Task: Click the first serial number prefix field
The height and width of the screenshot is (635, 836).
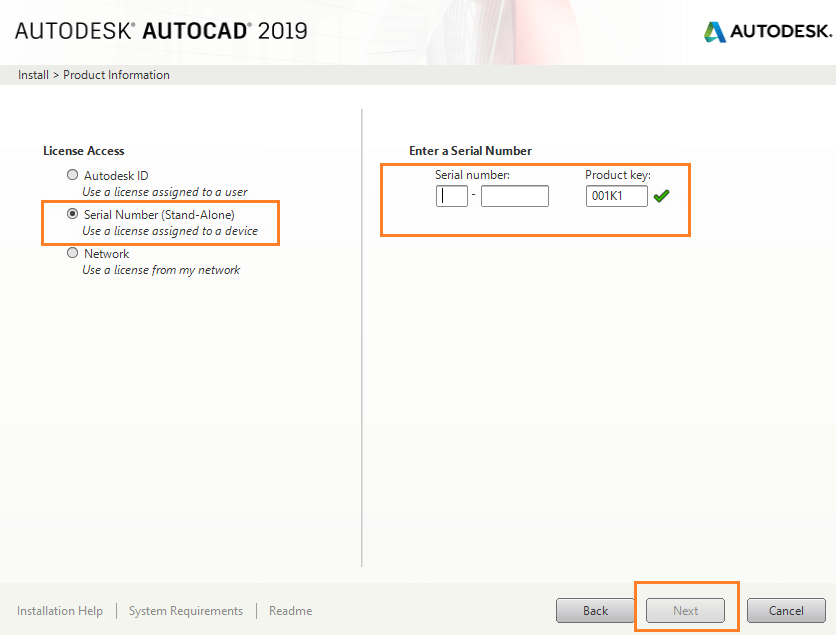Action: (x=452, y=196)
